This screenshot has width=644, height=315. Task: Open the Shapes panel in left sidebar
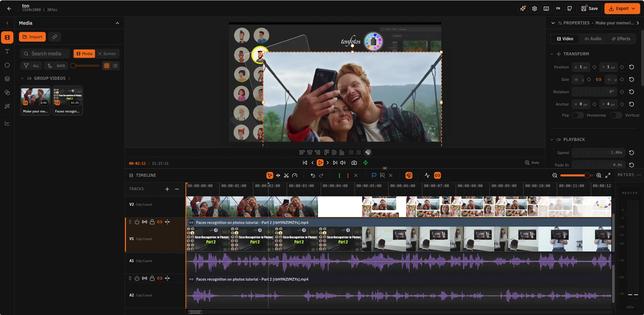tap(7, 65)
